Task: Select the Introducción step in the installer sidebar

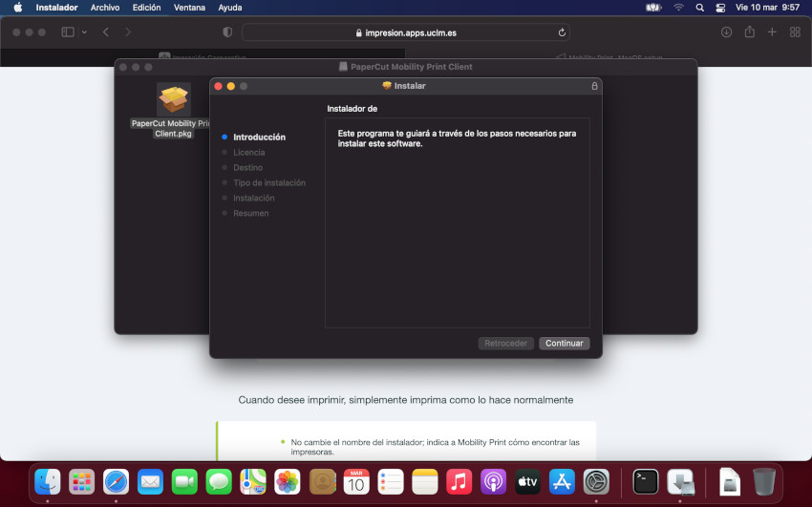Action: click(x=259, y=137)
